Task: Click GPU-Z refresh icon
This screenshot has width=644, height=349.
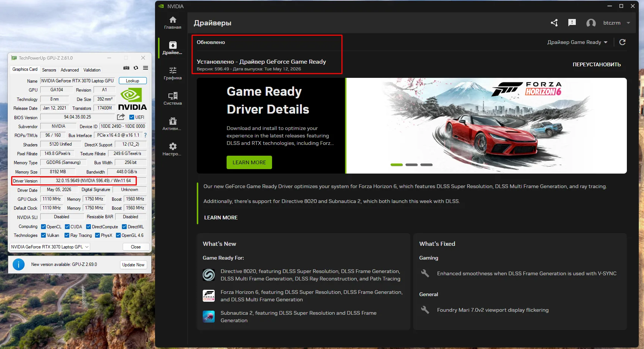Action: point(136,68)
